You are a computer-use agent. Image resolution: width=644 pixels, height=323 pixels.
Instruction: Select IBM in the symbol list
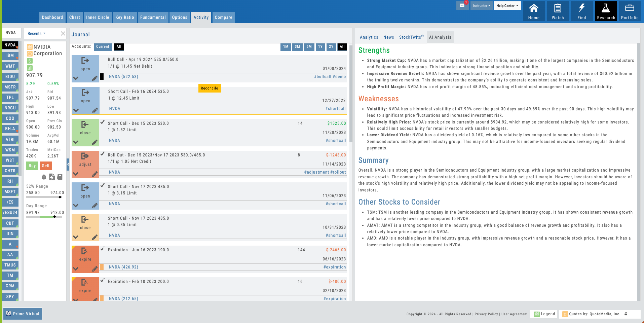point(10,56)
